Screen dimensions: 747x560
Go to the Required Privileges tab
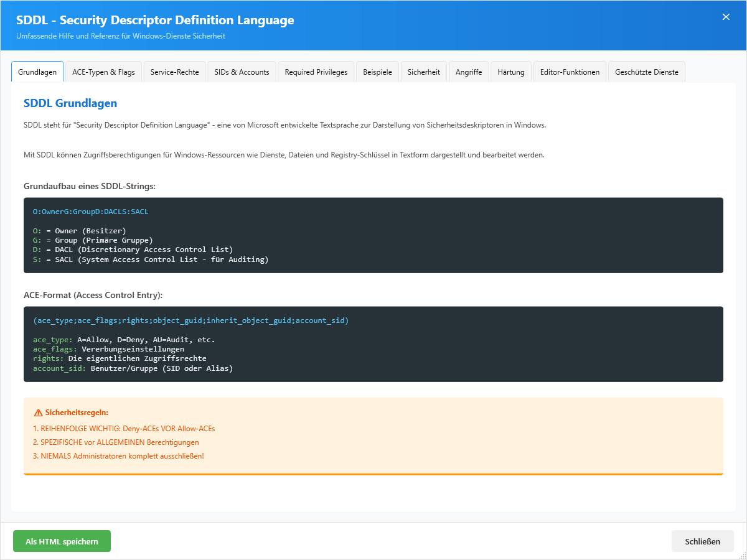point(316,72)
